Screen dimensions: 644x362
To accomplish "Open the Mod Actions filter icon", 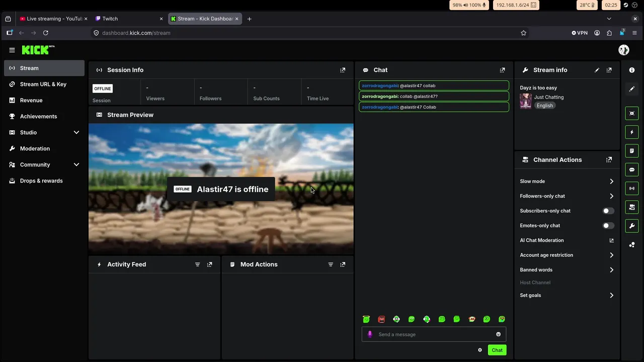I will click(331, 264).
